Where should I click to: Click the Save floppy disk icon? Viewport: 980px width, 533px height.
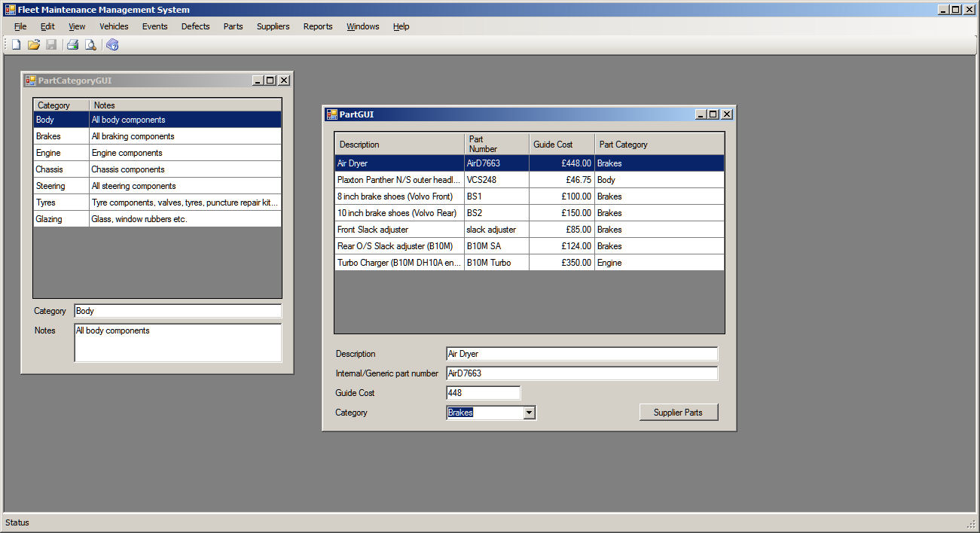click(51, 45)
